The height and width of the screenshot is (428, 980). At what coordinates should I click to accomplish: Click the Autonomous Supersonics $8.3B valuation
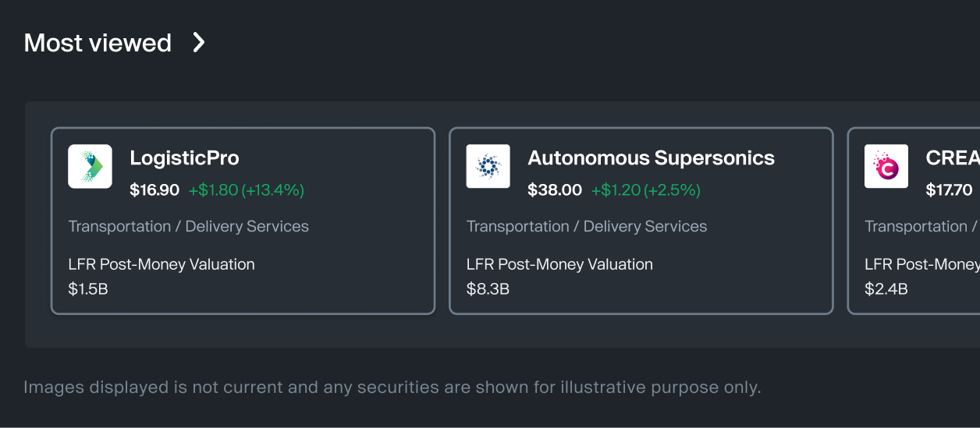[488, 289]
